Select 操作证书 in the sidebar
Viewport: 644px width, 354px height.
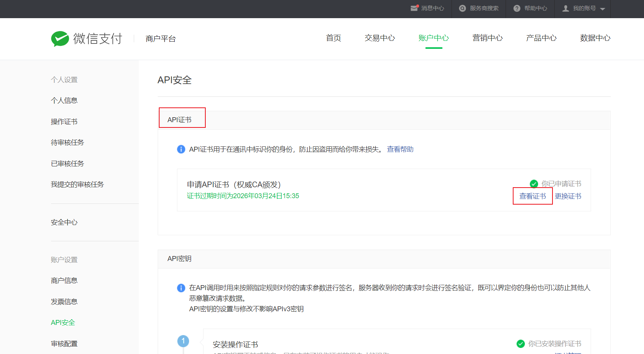point(64,121)
